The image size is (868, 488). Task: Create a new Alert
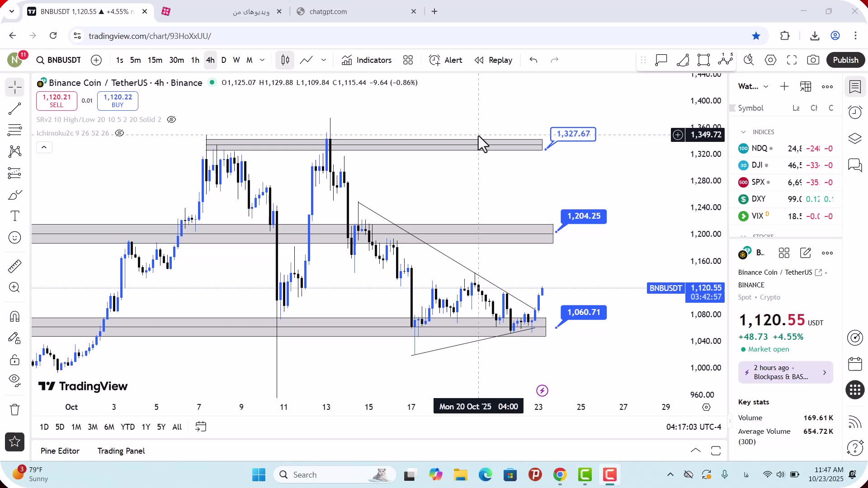click(x=445, y=60)
